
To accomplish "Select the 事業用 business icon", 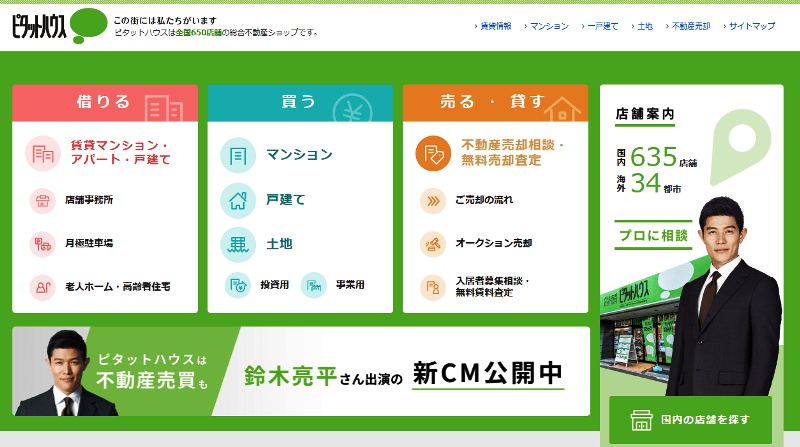I will (x=314, y=285).
